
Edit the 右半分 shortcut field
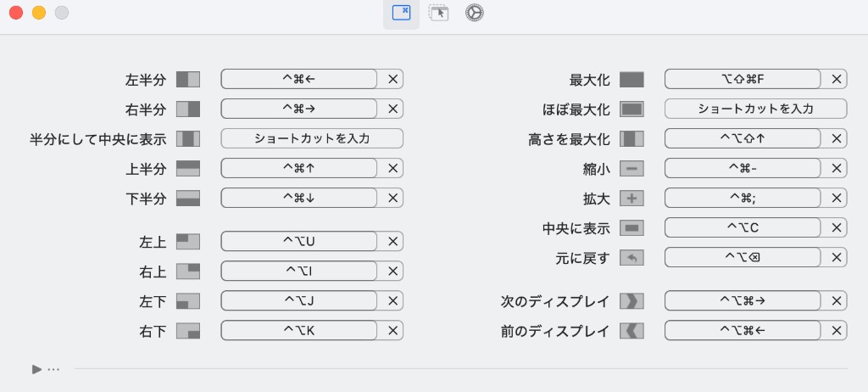(x=299, y=109)
